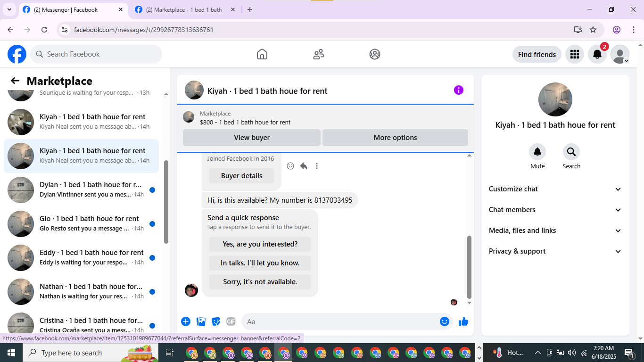Open Eddy's conversation in list

(x=82, y=258)
